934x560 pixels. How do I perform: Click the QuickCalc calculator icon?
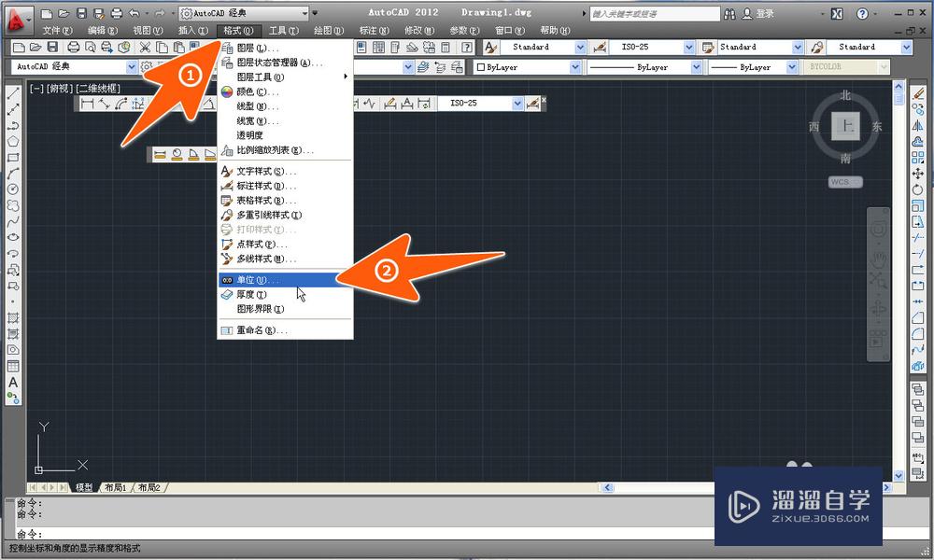point(445,47)
